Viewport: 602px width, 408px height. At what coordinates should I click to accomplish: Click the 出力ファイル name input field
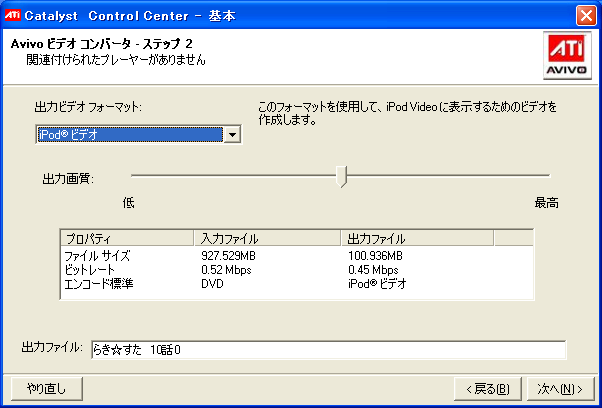coord(328,350)
